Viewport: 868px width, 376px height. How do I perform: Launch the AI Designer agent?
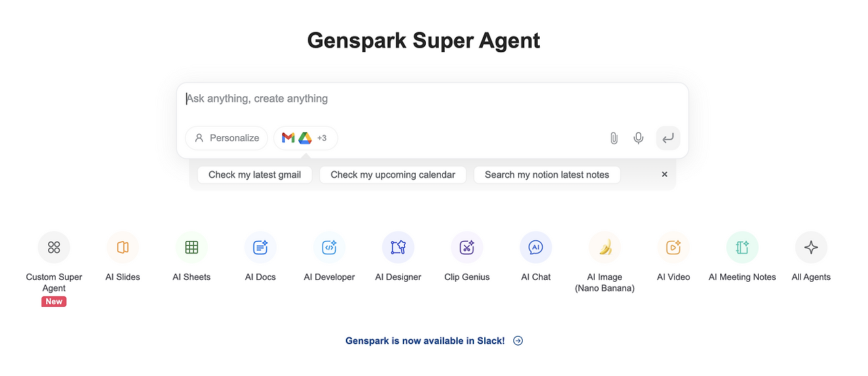click(398, 247)
